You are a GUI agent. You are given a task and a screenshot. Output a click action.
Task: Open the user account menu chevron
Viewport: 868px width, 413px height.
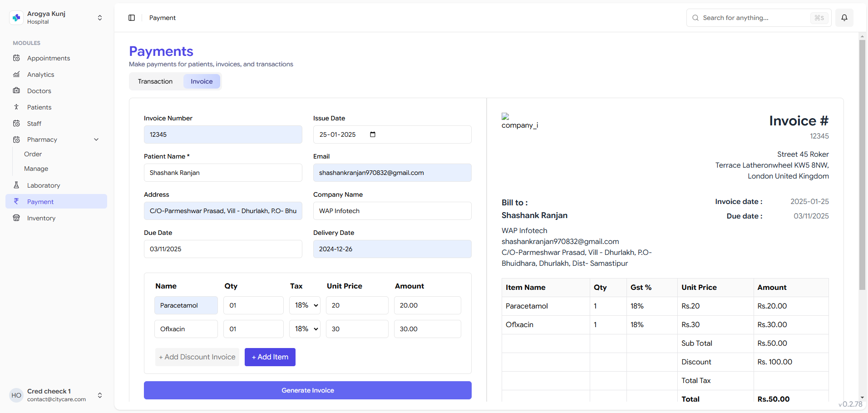click(x=100, y=395)
